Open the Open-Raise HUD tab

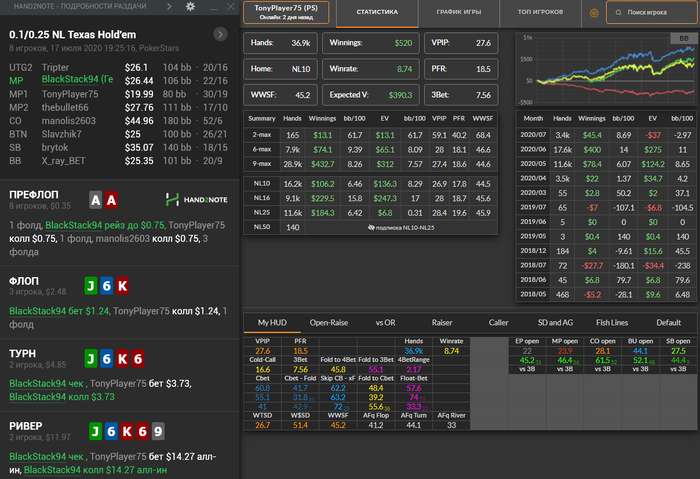click(328, 323)
